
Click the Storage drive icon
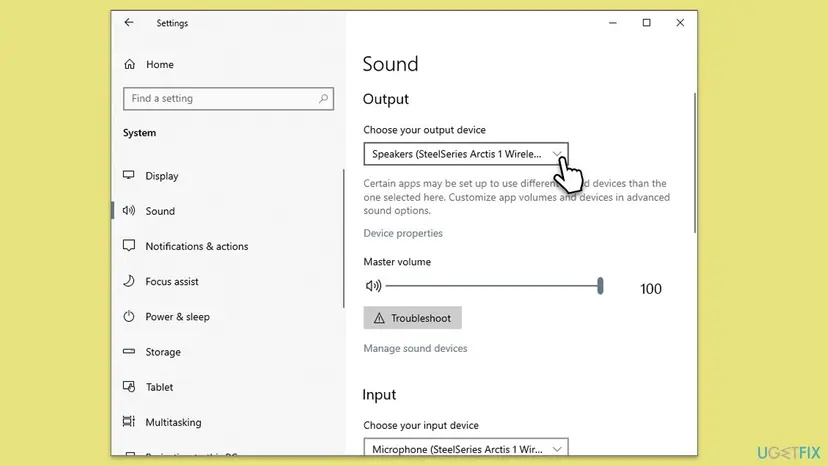128,351
